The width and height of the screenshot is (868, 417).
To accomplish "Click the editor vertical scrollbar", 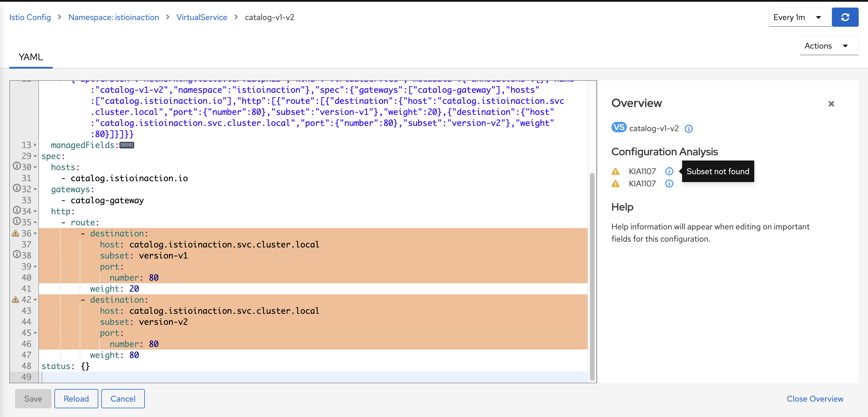I will click(592, 276).
